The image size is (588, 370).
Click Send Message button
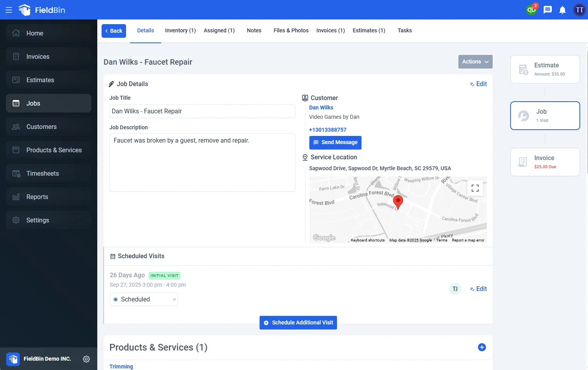335,143
